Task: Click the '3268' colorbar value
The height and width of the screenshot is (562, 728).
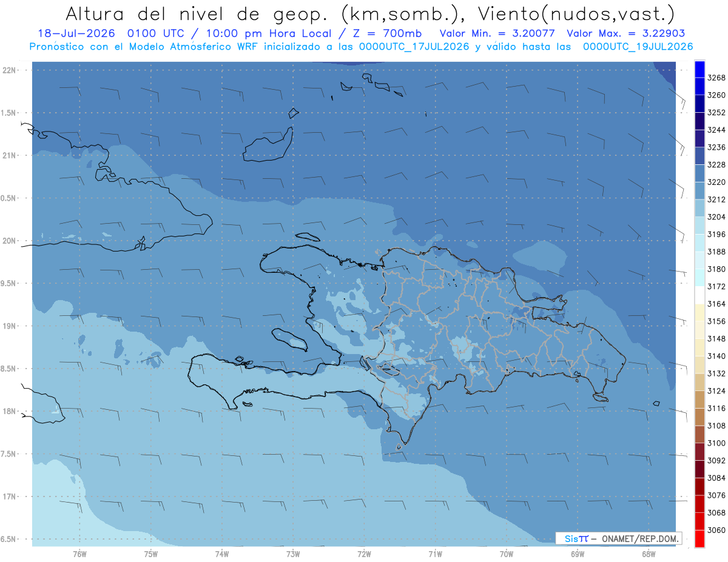Action: [x=716, y=78]
